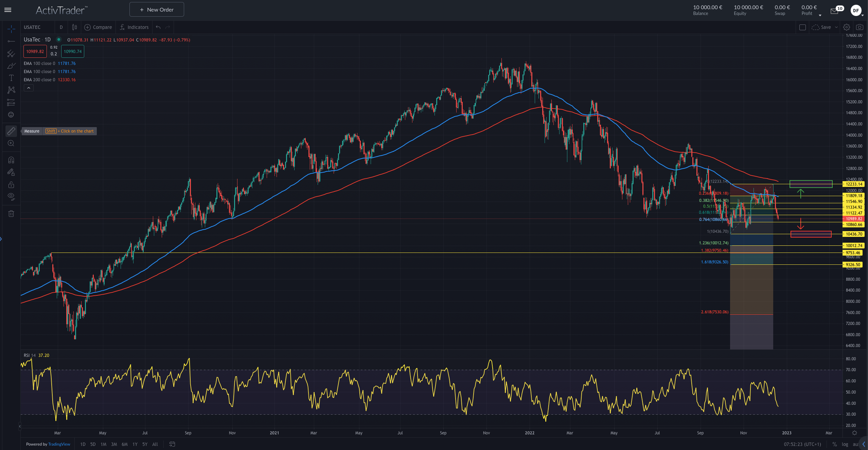The height and width of the screenshot is (450, 868).
Task: Open the mail notifications showing 10 messages
Action: point(834,11)
